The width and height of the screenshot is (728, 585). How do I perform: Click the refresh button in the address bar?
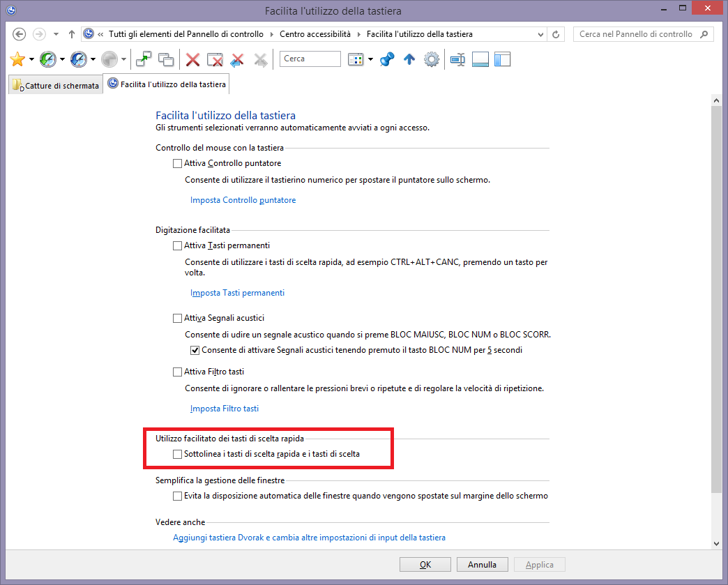click(x=556, y=34)
